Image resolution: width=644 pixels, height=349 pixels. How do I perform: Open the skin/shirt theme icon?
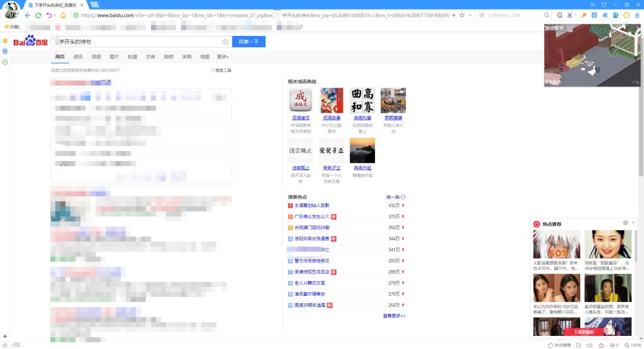click(x=603, y=5)
